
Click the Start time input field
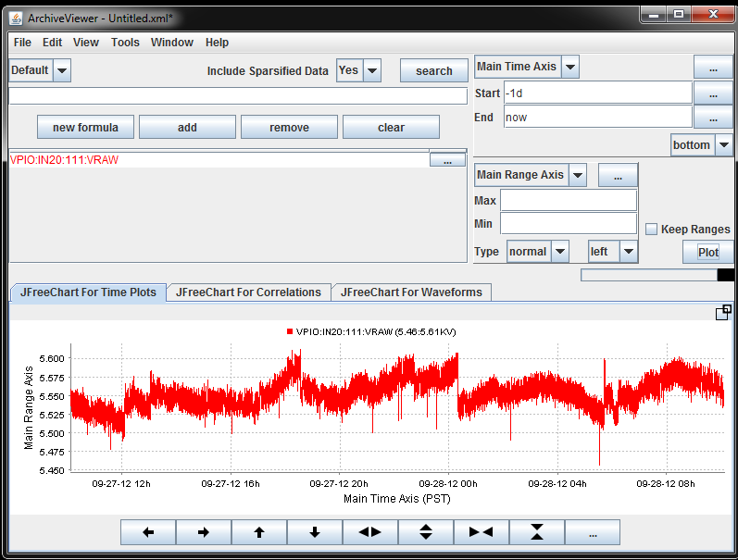tap(597, 93)
